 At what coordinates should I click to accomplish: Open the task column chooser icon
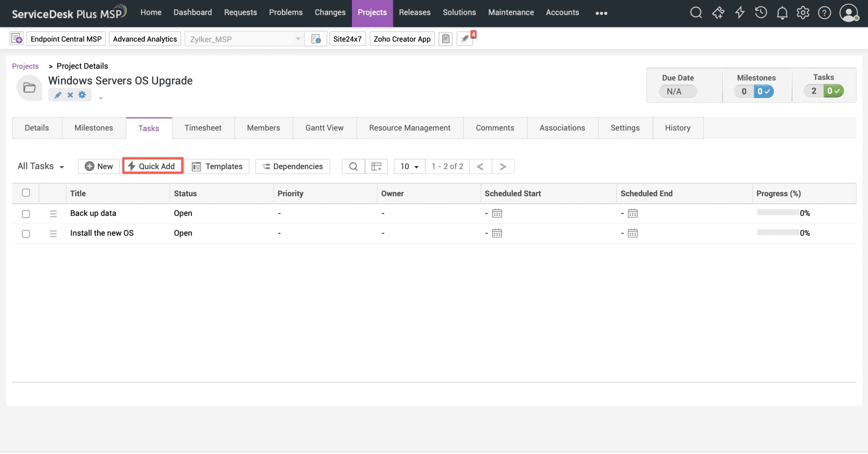click(376, 167)
